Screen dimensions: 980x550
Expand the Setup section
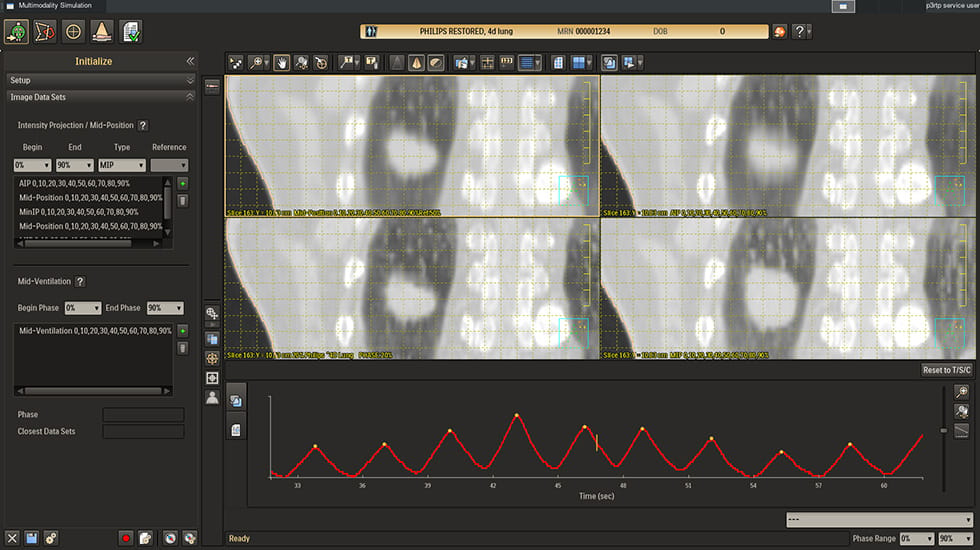pyautogui.click(x=101, y=80)
